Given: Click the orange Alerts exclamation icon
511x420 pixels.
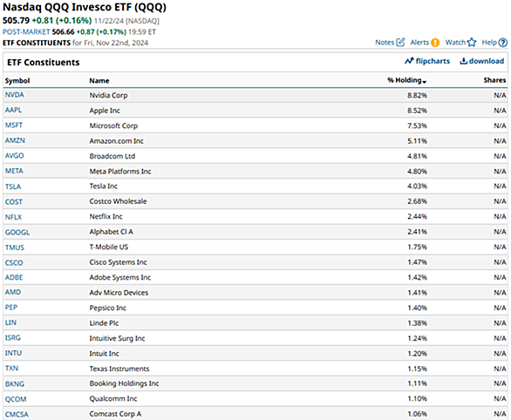Looking at the screenshot, I should pyautogui.click(x=435, y=43).
